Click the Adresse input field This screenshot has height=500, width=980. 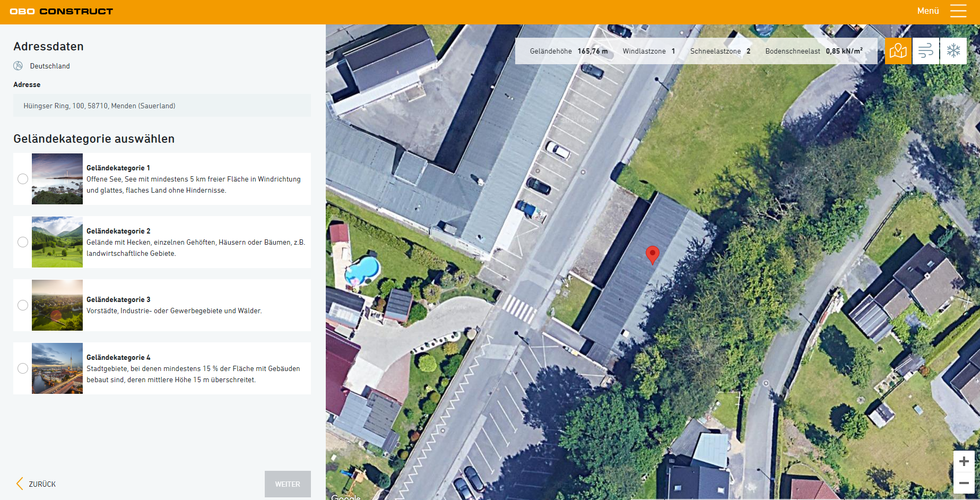pyautogui.click(x=162, y=106)
